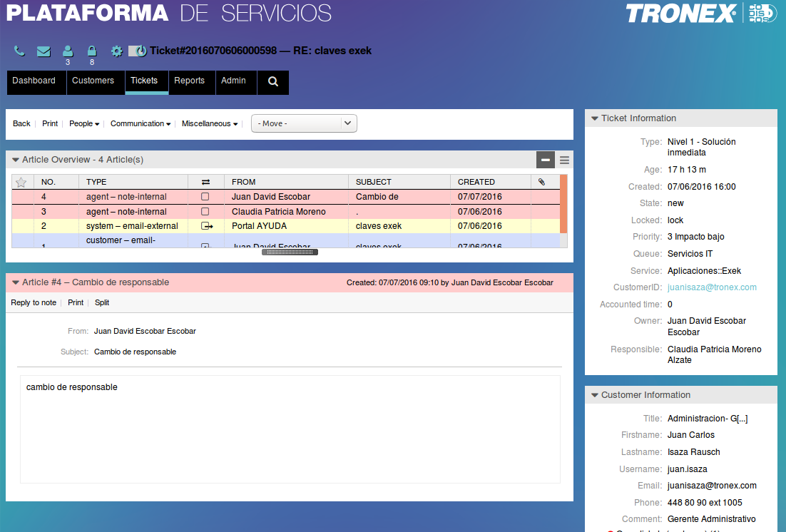Select 'system – email-external' type cell

132,226
